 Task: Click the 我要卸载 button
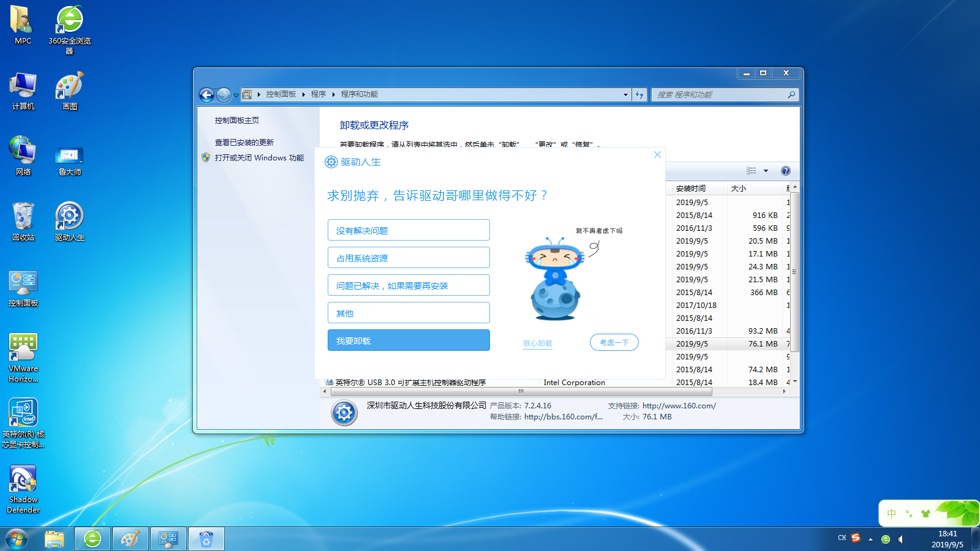click(x=409, y=340)
